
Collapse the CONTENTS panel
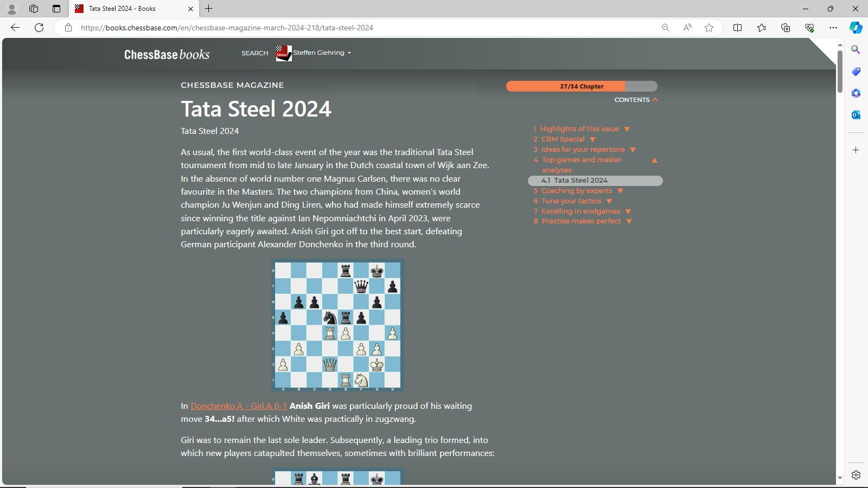[x=636, y=100]
